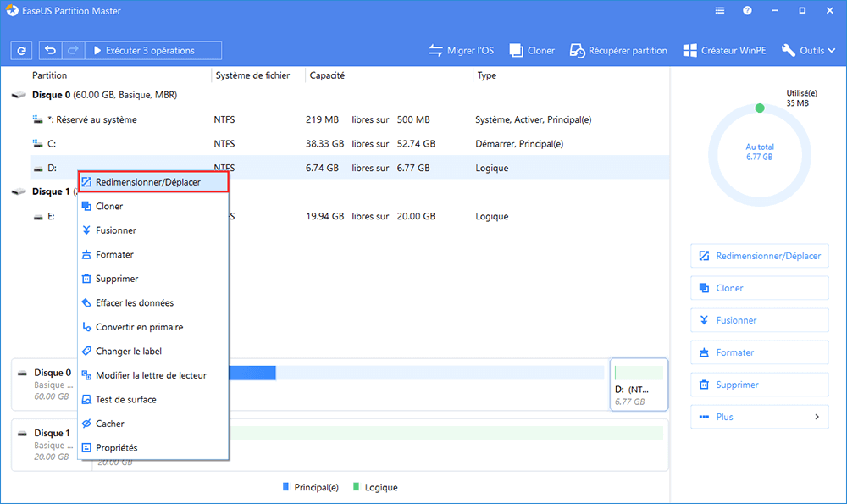Click the tag icon beside Changer le label
This screenshot has width=847, height=504.
(x=86, y=352)
